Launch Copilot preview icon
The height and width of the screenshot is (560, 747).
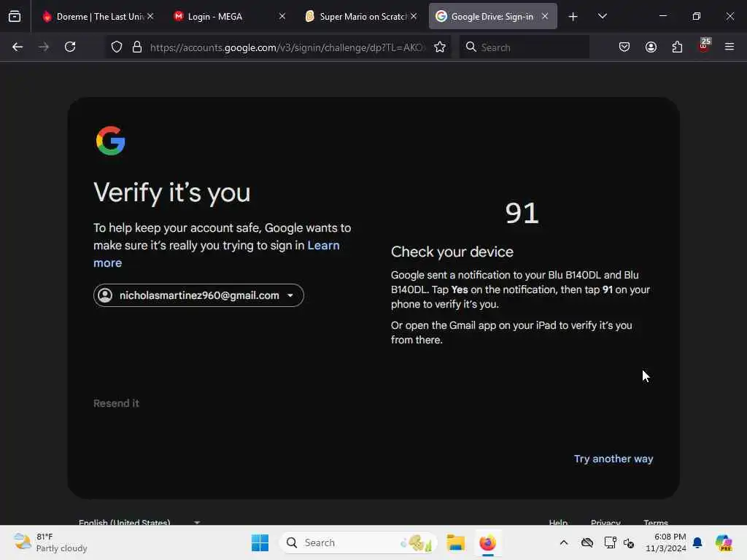click(724, 542)
